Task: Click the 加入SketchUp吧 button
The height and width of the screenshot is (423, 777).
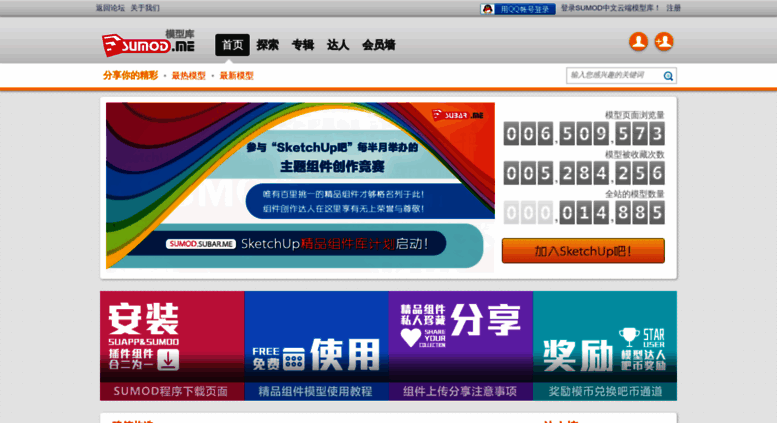Action: click(583, 251)
